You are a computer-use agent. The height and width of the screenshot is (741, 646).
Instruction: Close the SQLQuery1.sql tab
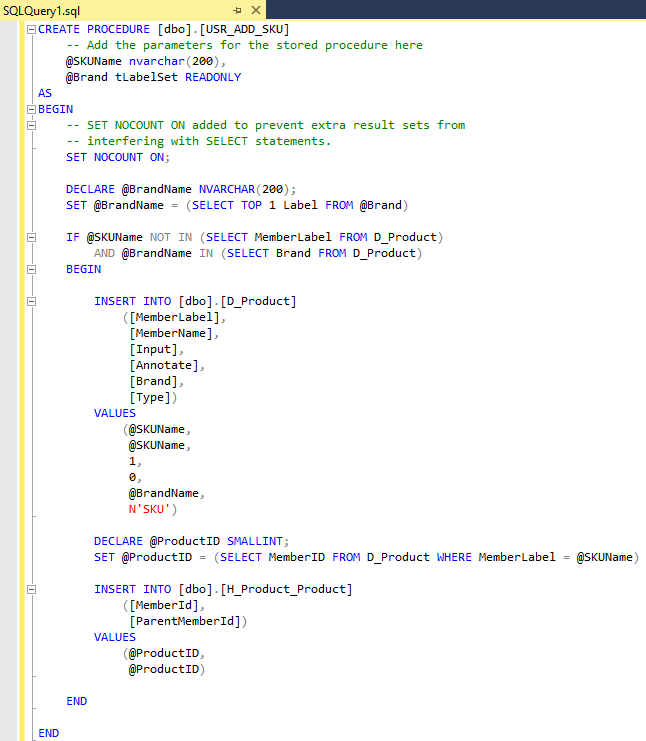tap(256, 10)
